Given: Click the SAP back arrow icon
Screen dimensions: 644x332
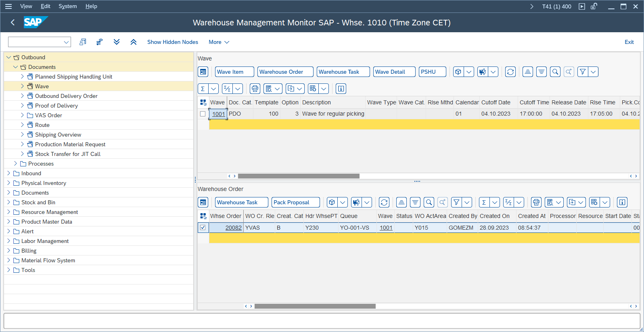Looking at the screenshot, I should 13,23.
